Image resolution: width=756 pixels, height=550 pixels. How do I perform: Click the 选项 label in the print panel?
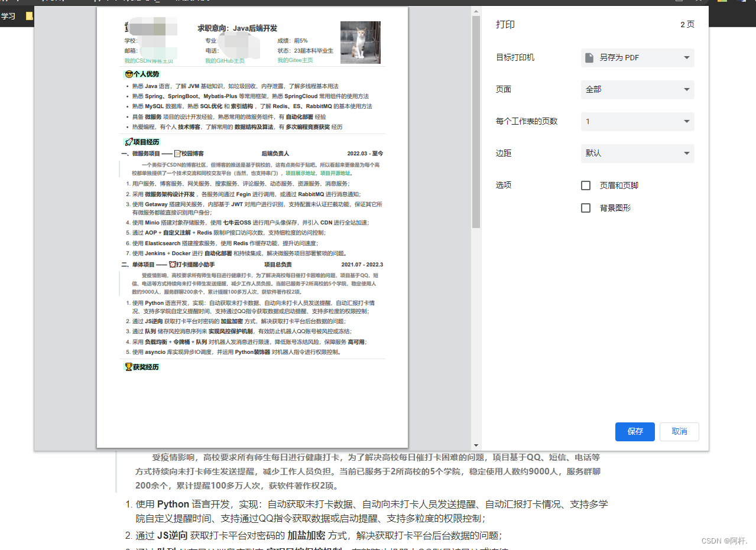coord(504,185)
